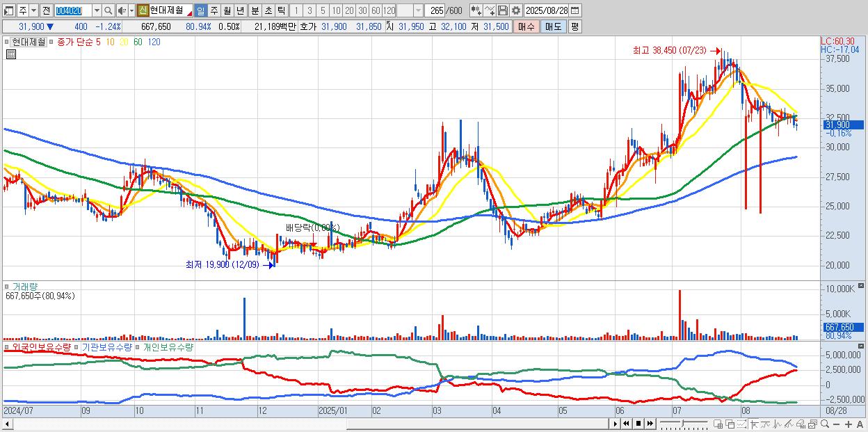Screen dimensions: 868x432
Task: Open the chart settings gear icon
Action: tap(516, 10)
